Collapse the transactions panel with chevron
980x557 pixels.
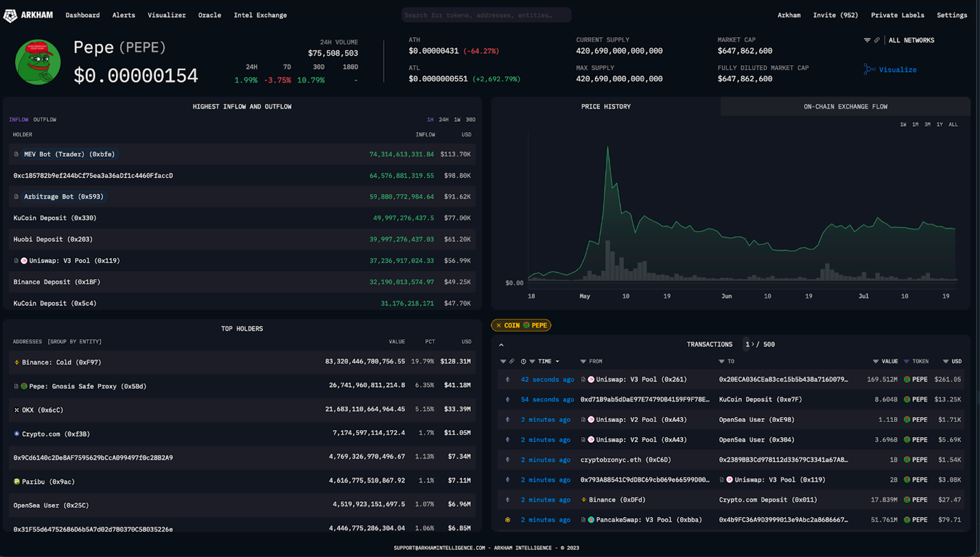click(x=502, y=345)
